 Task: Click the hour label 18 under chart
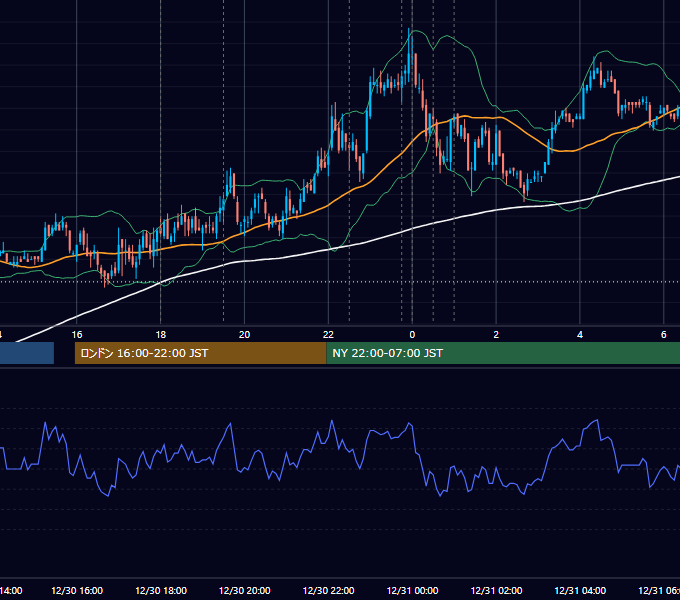click(x=161, y=334)
